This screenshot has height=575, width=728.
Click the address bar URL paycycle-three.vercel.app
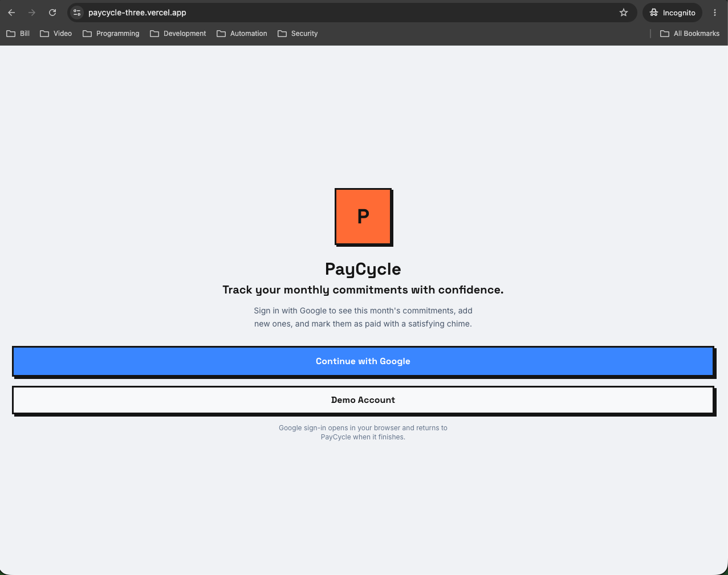[x=137, y=13]
